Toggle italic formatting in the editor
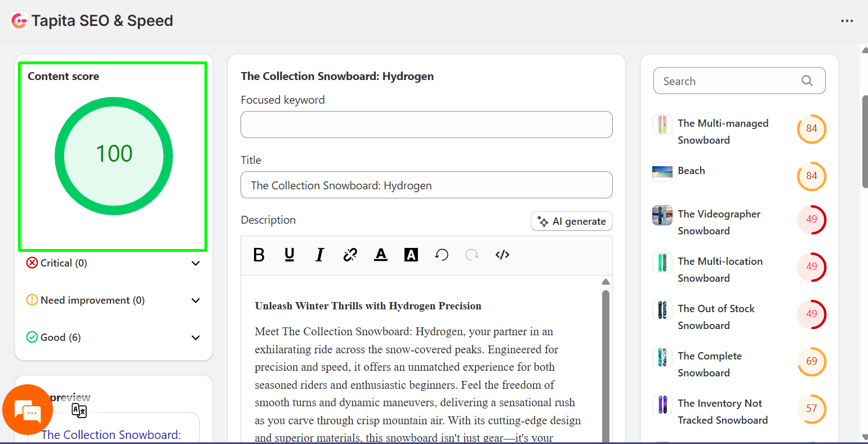Image resolution: width=868 pixels, height=444 pixels. (x=319, y=255)
